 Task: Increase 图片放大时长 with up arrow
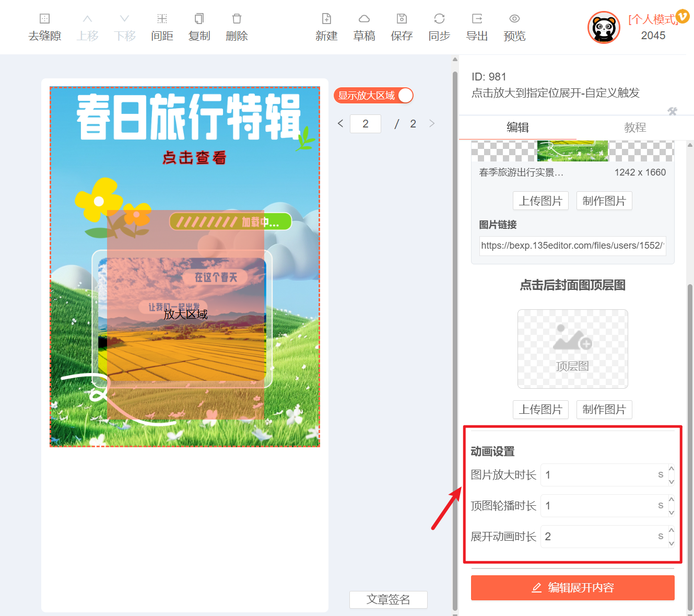click(x=672, y=469)
